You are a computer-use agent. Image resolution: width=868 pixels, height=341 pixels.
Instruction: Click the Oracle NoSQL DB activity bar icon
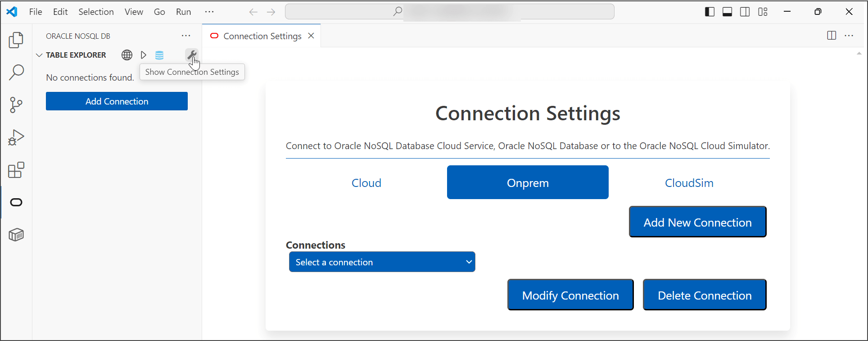pyautogui.click(x=16, y=202)
